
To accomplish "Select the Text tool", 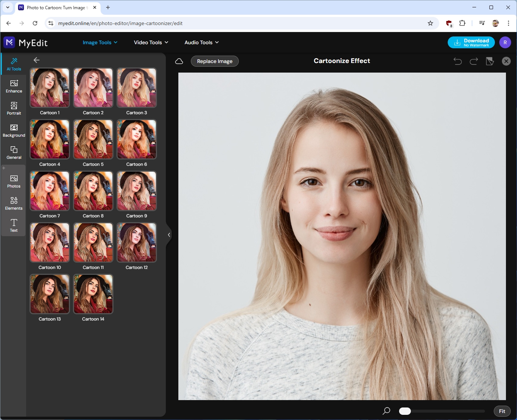I will pos(14,225).
